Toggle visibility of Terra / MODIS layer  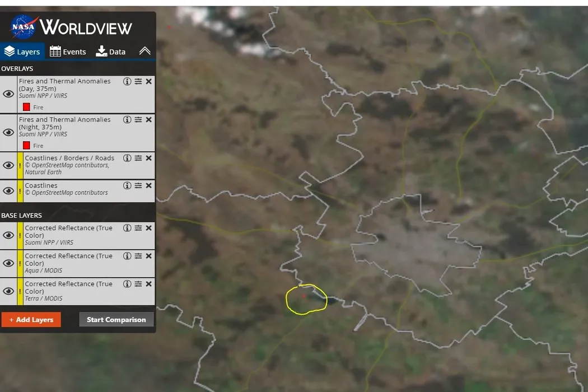click(8, 291)
